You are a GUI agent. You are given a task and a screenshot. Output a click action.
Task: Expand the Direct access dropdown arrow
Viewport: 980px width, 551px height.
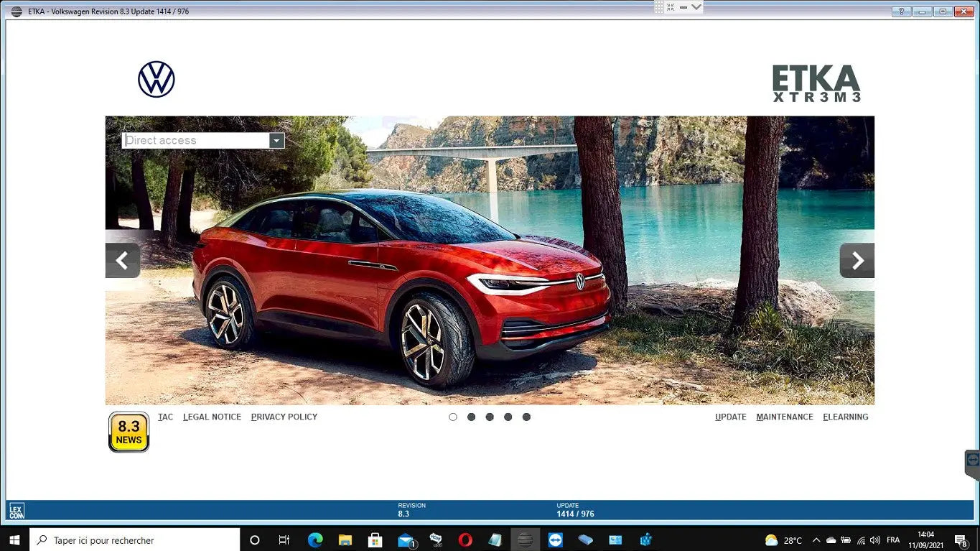pos(276,141)
